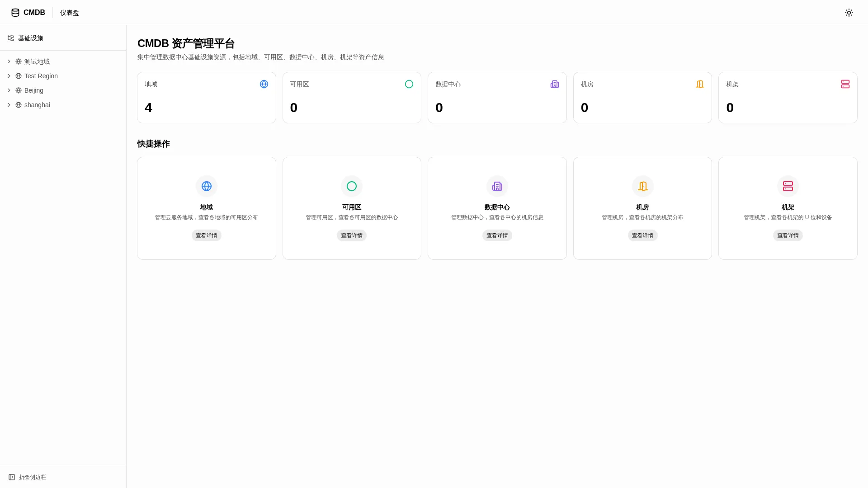868x488 pixels.
Task: Click description 管理云服务地域，查看各地域的可用区分布
Action: pyautogui.click(x=207, y=217)
